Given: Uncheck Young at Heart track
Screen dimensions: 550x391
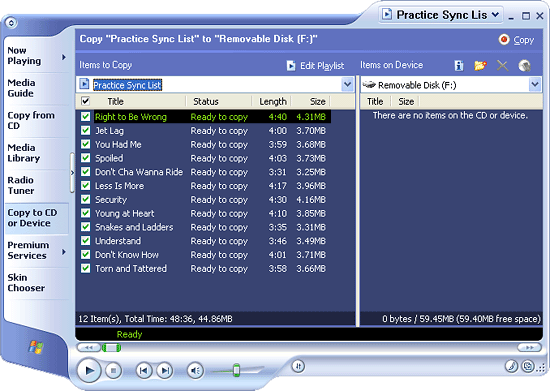Looking at the screenshot, I should click(85, 213).
